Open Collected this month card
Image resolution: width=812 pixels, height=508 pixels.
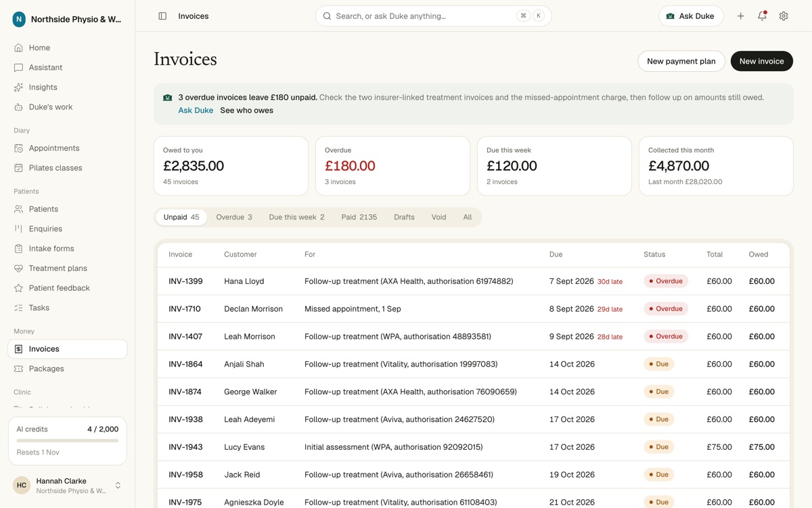[x=716, y=166]
